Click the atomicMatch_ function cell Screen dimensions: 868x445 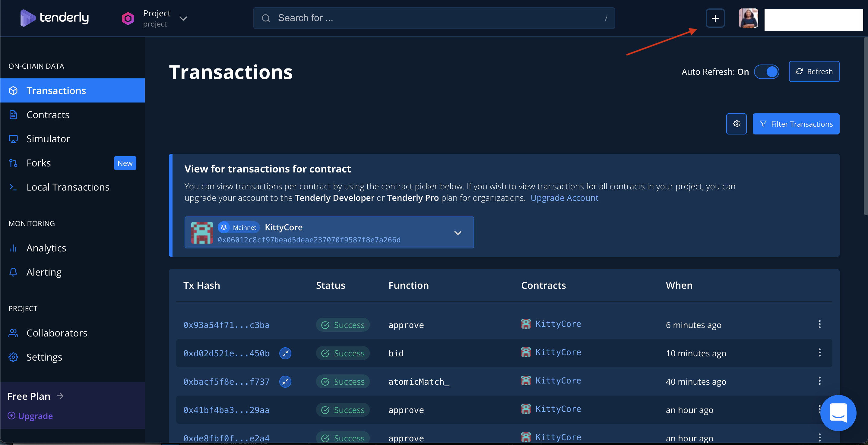[419, 382]
